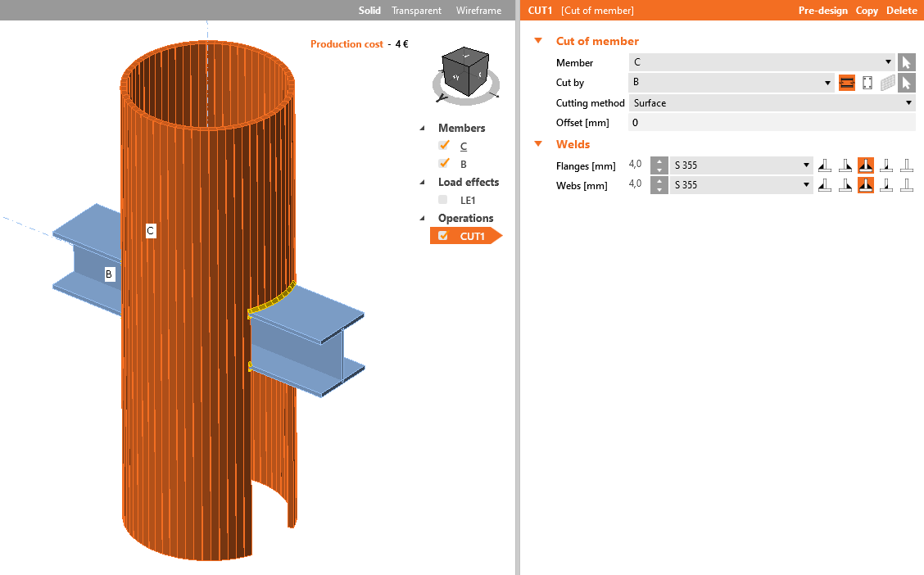Select the cut-by-member icon highlighted in orange
924x575 pixels.
(x=846, y=83)
